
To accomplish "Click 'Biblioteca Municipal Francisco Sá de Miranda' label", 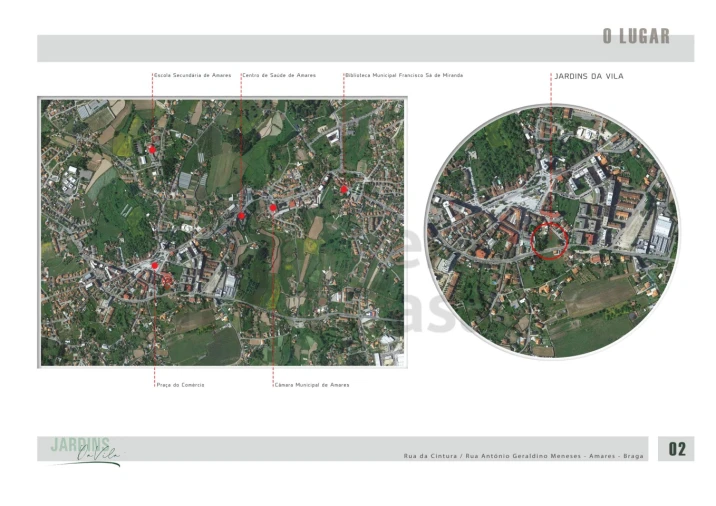I will point(404,75).
